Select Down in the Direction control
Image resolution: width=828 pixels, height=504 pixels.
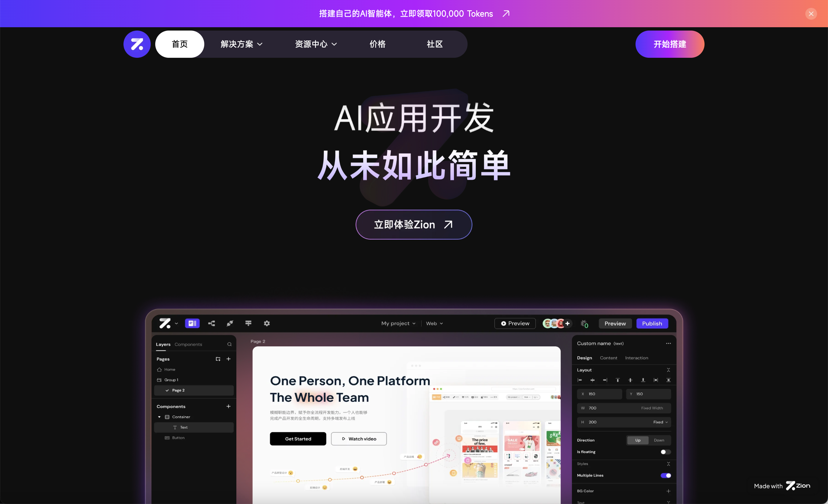659,440
